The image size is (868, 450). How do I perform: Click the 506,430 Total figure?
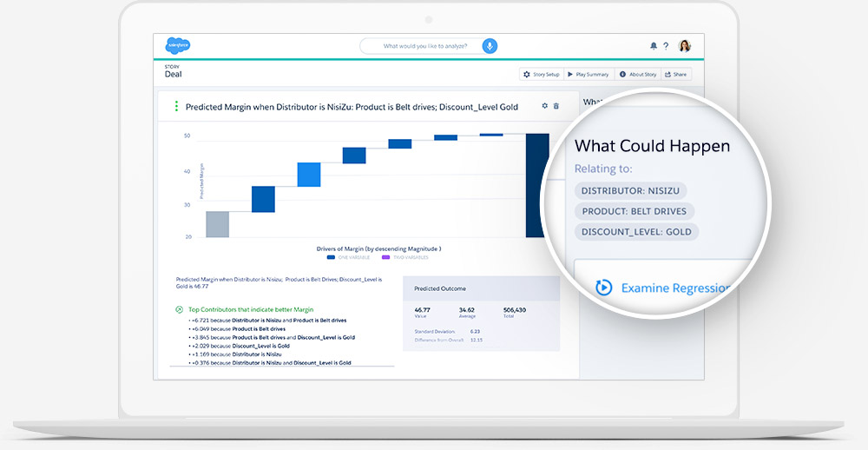(x=514, y=312)
